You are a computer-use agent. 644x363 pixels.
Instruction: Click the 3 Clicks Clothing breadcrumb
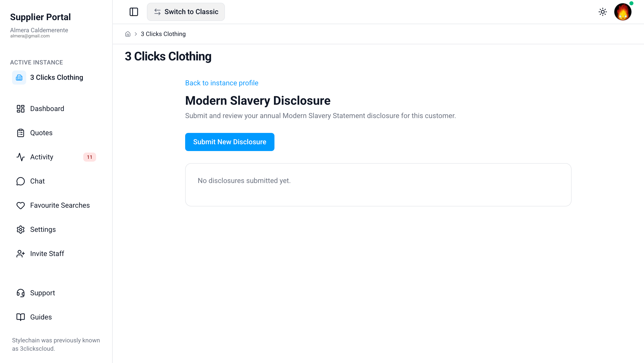(x=163, y=34)
